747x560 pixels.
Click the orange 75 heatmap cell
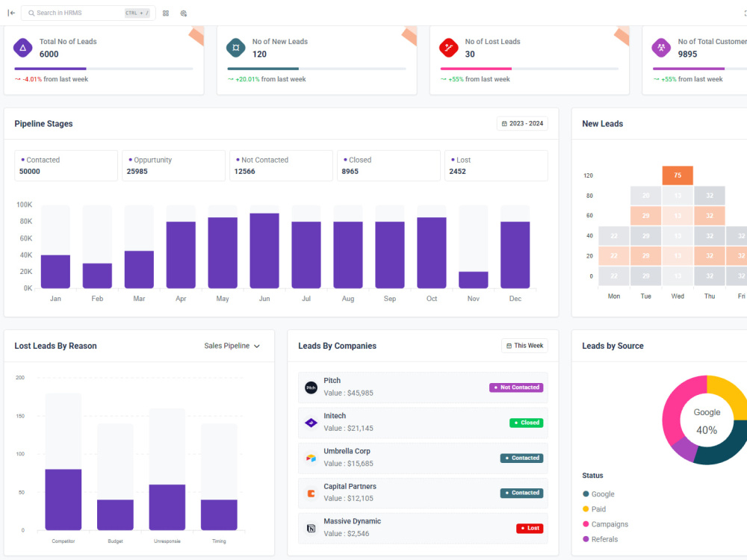pyautogui.click(x=678, y=175)
